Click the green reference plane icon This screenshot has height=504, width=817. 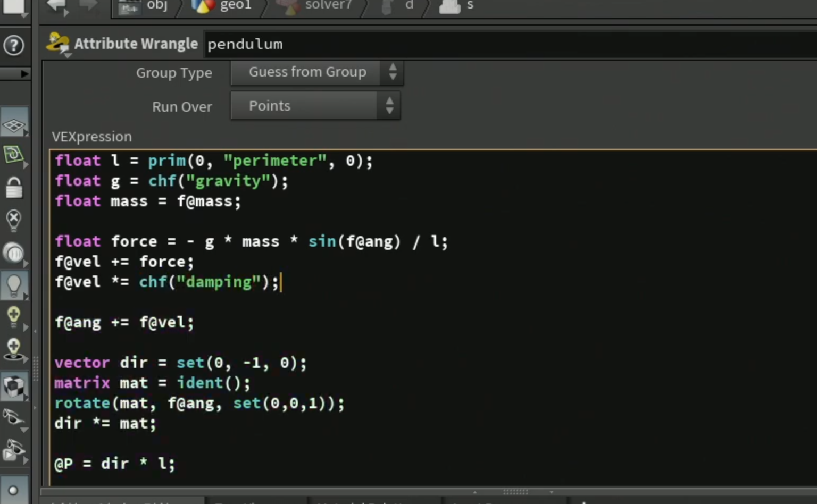(14, 155)
